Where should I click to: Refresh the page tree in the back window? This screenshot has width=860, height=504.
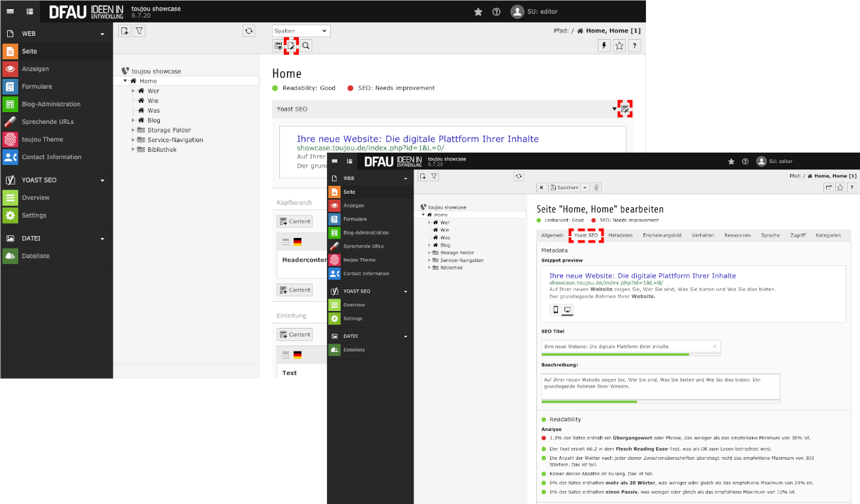pyautogui.click(x=248, y=31)
